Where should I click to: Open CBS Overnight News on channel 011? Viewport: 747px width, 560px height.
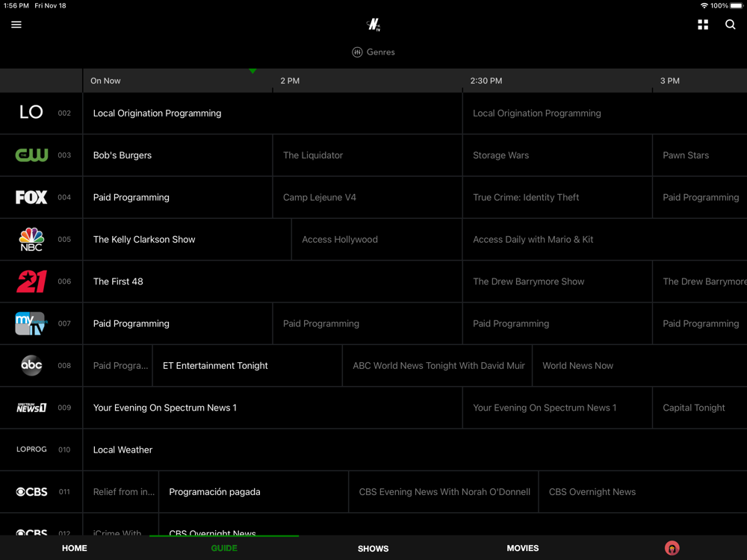(643, 492)
